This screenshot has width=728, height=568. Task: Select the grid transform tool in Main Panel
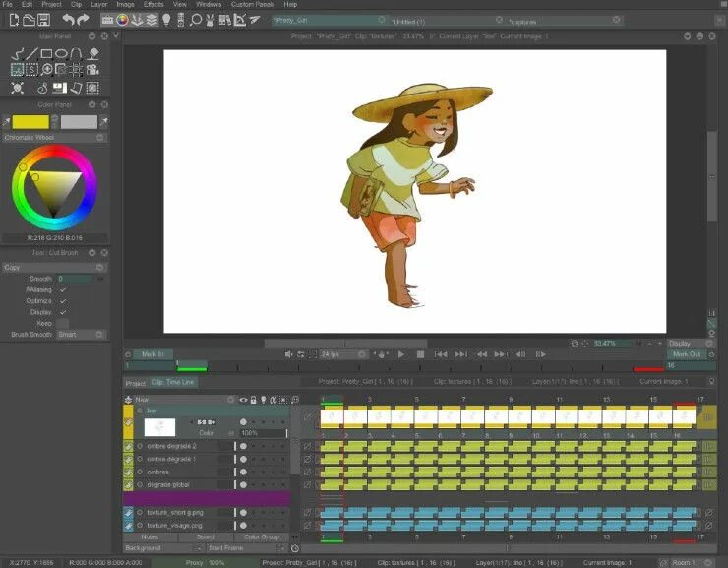[x=76, y=70]
